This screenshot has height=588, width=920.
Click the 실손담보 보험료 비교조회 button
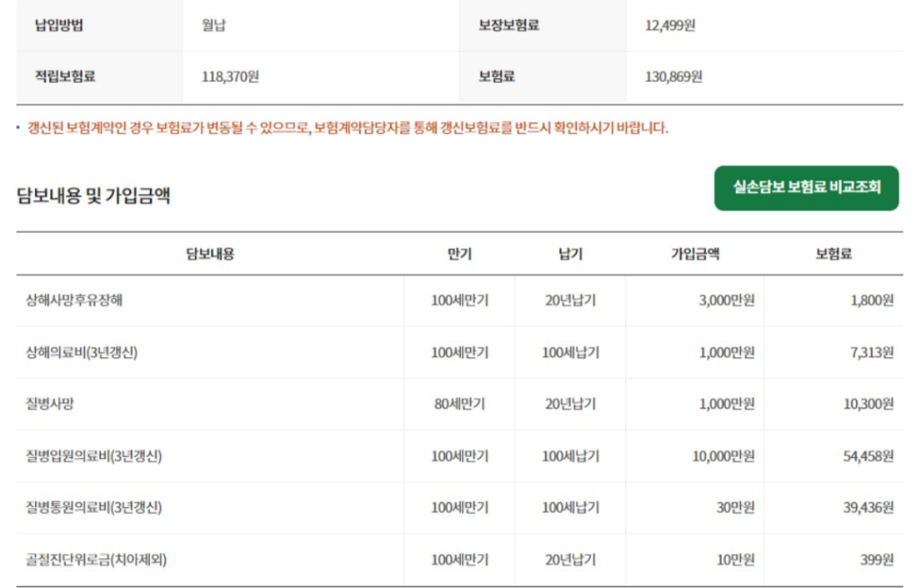point(806,189)
